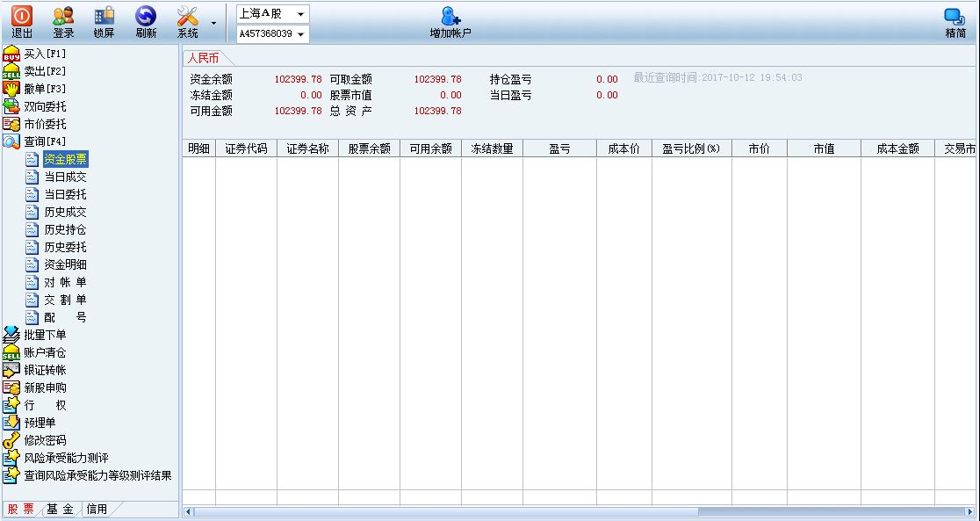Image resolution: width=980 pixels, height=521 pixels.
Task: Select 资金股票 in the query tree
Action: [x=65, y=160]
